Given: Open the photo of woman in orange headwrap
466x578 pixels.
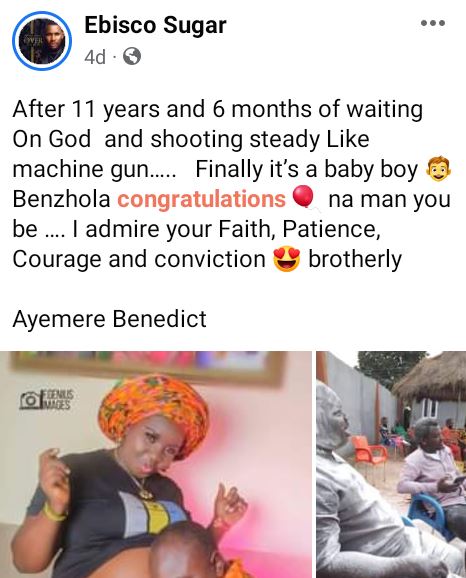Looking at the screenshot, I should [x=156, y=464].
